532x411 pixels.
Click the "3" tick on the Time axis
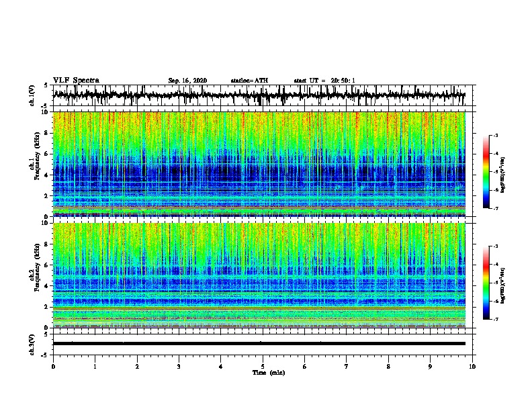(179, 367)
